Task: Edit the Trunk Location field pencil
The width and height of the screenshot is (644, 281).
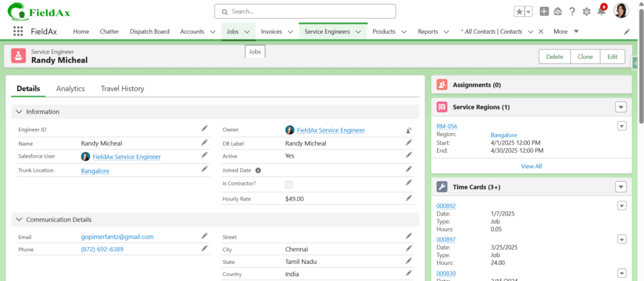Action: (204, 169)
